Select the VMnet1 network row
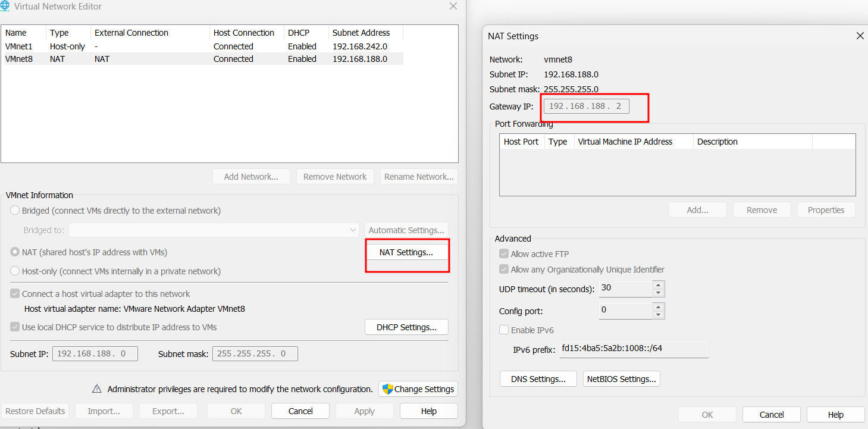The height and width of the screenshot is (429, 868). pos(202,46)
